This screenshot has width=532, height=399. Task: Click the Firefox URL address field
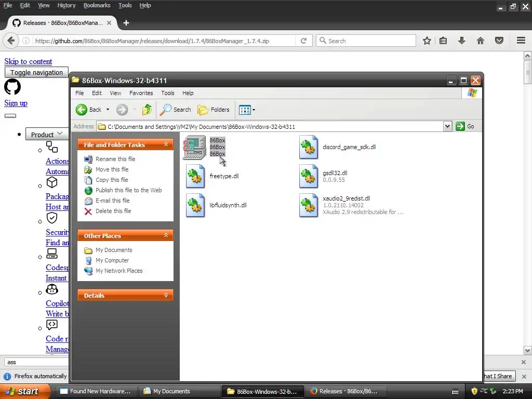164,41
